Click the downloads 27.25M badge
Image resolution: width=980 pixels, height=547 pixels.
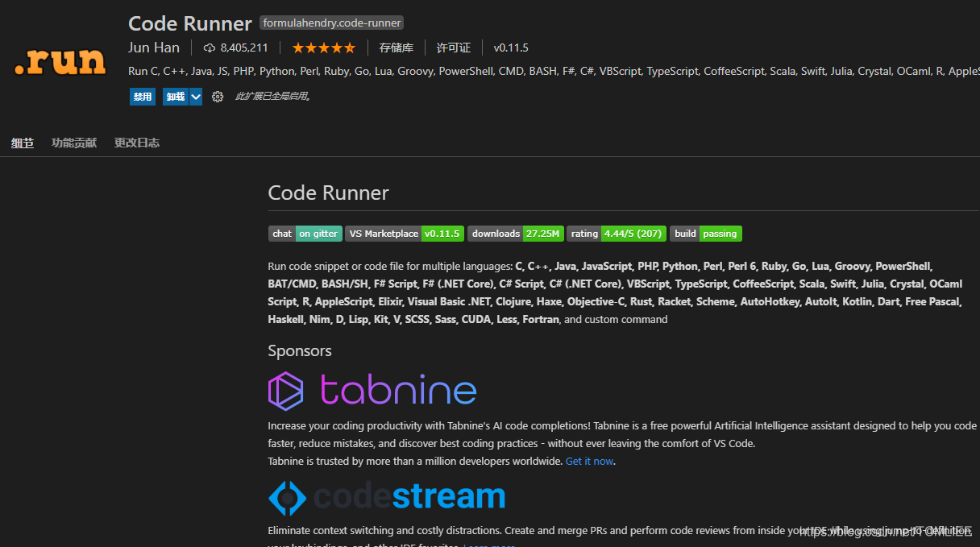(x=516, y=234)
